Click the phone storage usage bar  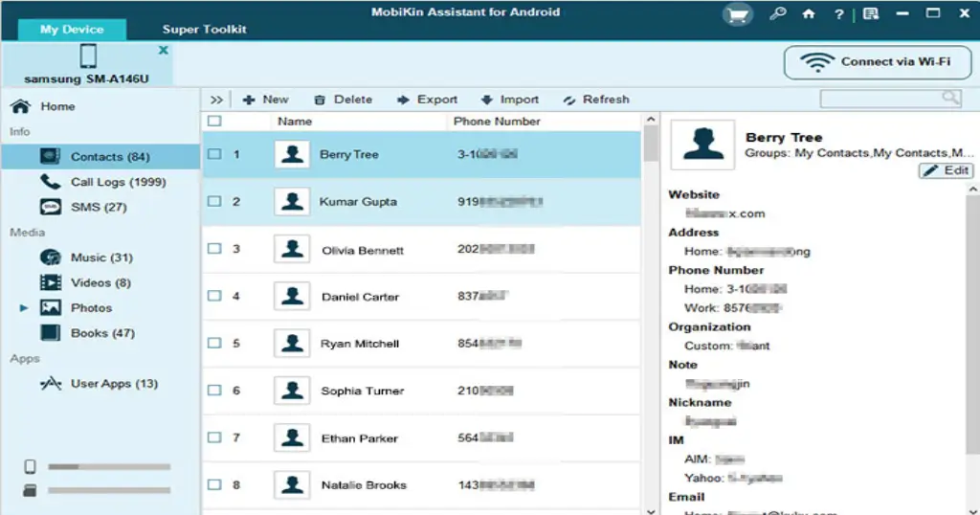click(x=109, y=467)
